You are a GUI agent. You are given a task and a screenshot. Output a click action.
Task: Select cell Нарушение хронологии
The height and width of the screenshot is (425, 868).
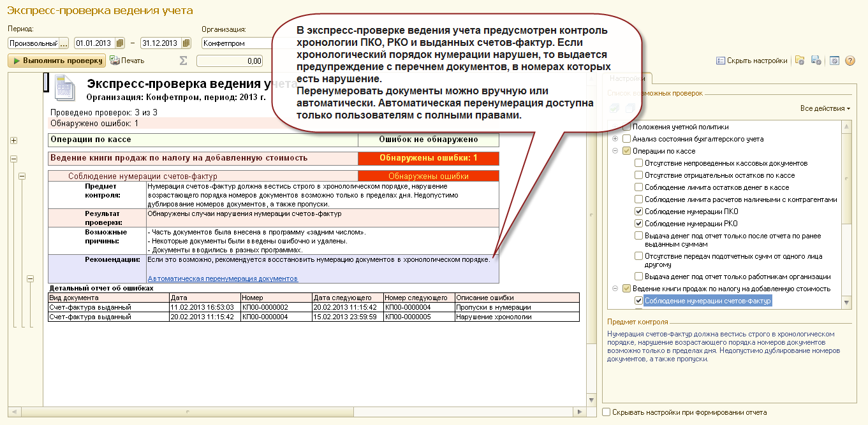[x=517, y=317]
